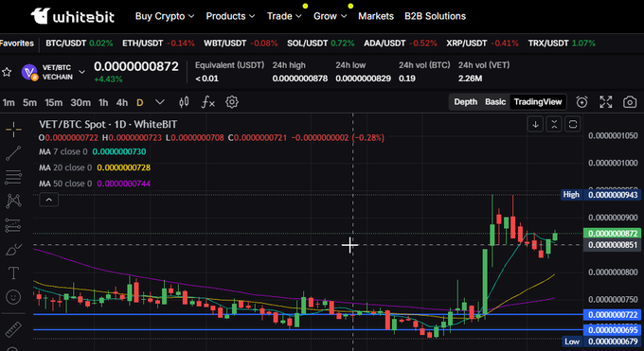Switch to the Depth chart tab
Viewport: 644px width, 351px height.
465,102
